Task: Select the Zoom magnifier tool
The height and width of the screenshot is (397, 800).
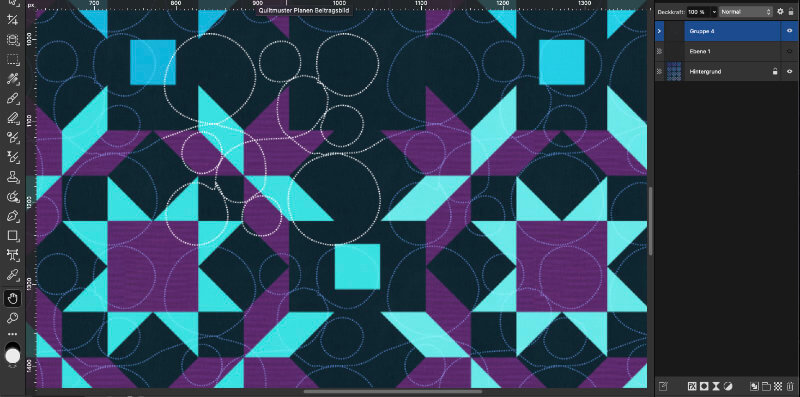Action: [12, 318]
